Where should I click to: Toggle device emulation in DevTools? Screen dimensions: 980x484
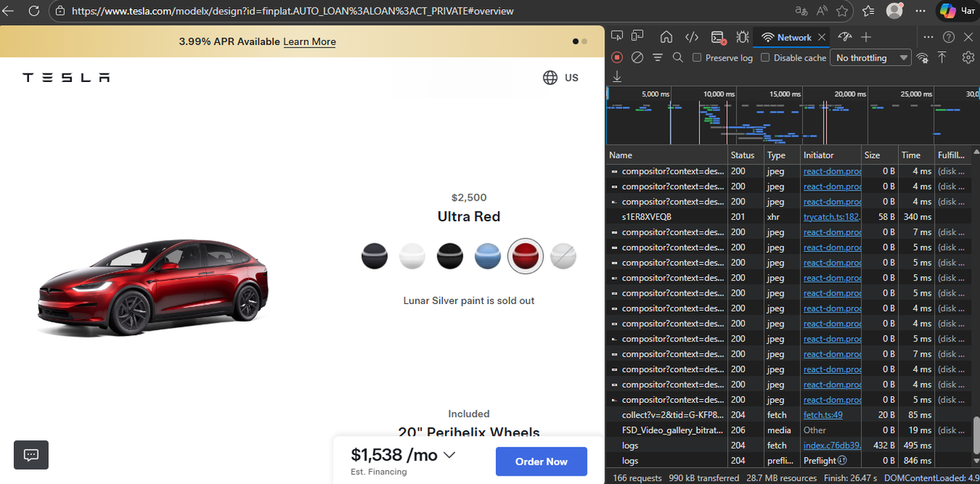click(637, 37)
